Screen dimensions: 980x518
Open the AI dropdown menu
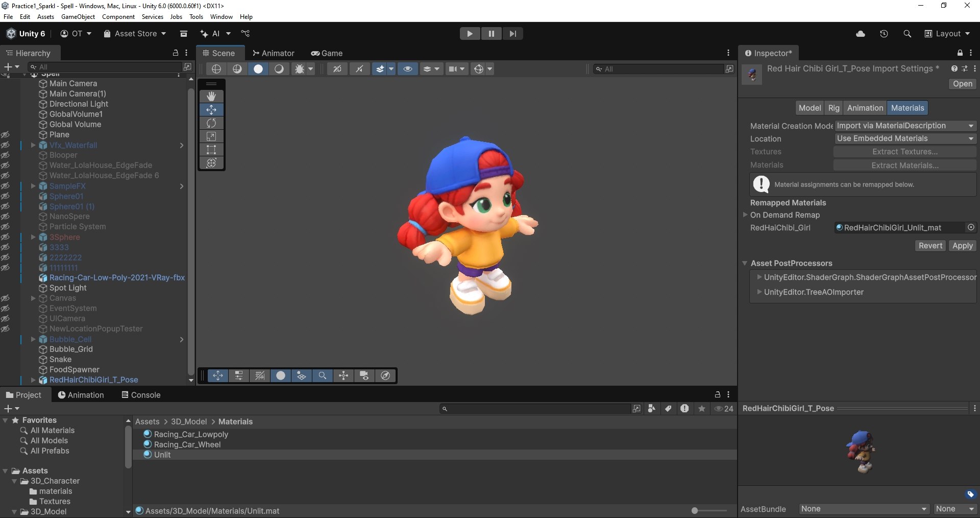215,34
